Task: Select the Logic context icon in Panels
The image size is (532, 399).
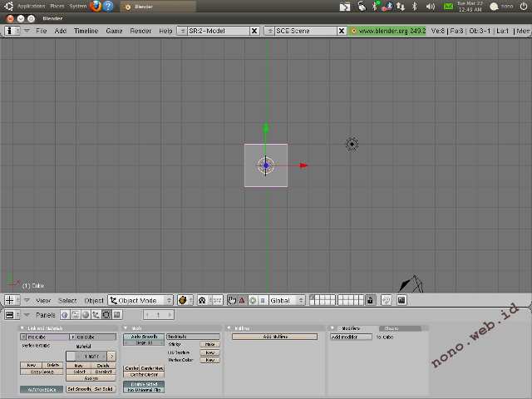Action: 65,315
